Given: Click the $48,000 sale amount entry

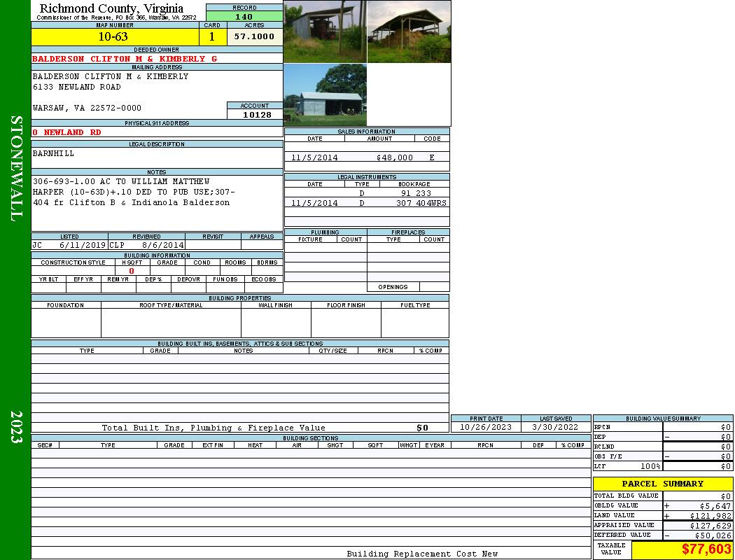Looking at the screenshot, I should (394, 158).
